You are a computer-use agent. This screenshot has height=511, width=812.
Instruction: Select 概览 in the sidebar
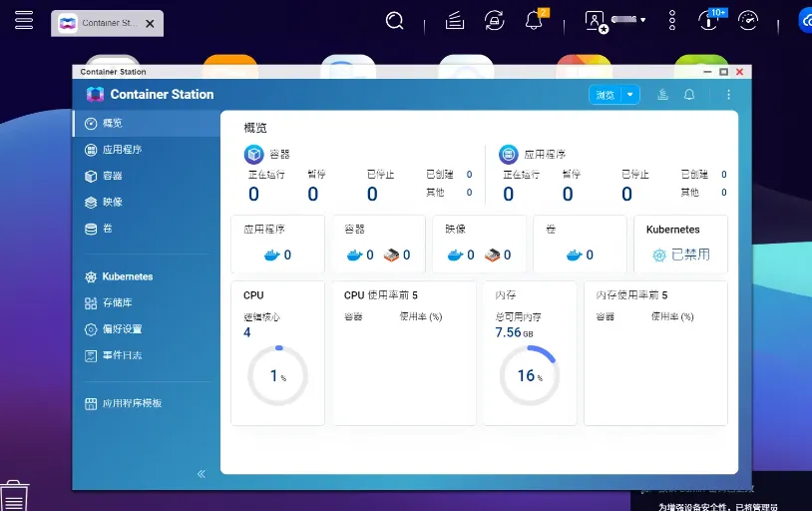pos(147,123)
